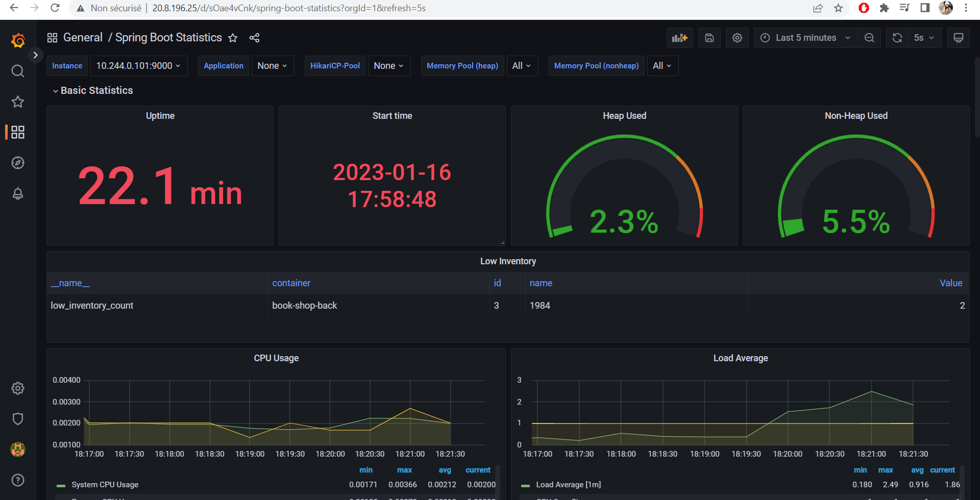Go back in the browser
Screen dimensions: 980x500
click(x=14, y=8)
